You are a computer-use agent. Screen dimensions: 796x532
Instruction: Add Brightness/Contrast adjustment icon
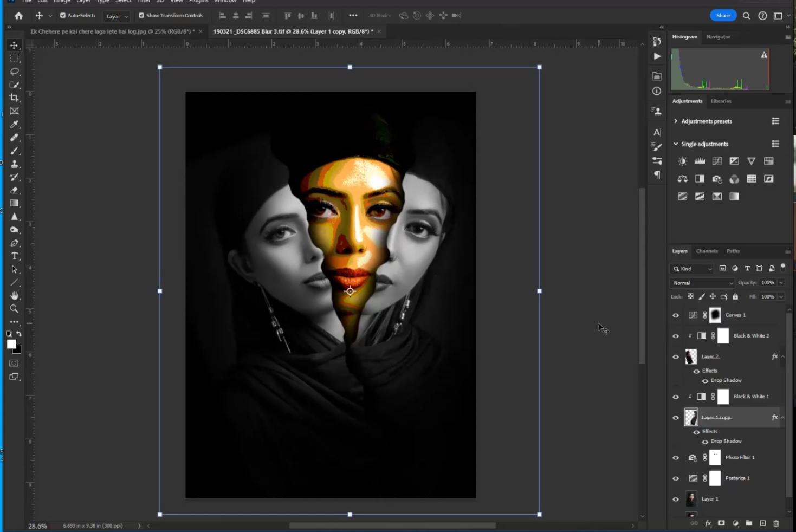[x=682, y=161]
